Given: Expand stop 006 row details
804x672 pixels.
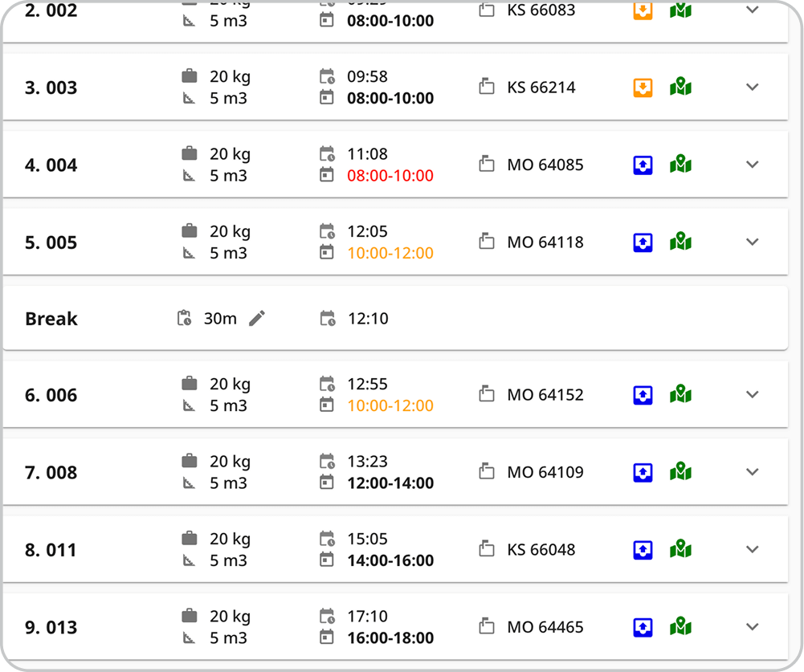Looking at the screenshot, I should (x=752, y=394).
